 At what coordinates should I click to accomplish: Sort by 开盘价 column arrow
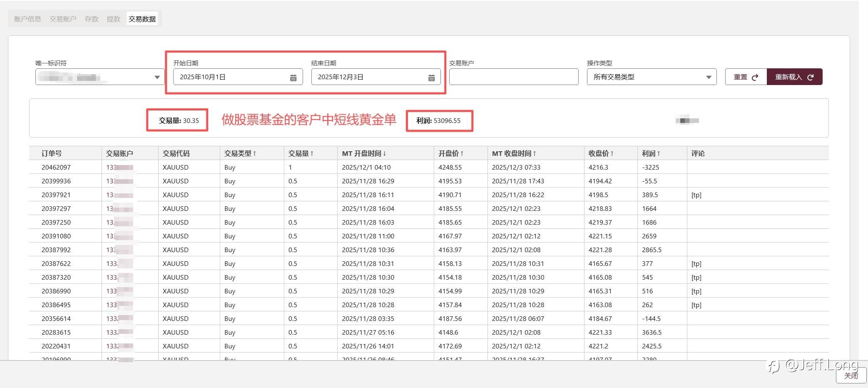[462, 153]
